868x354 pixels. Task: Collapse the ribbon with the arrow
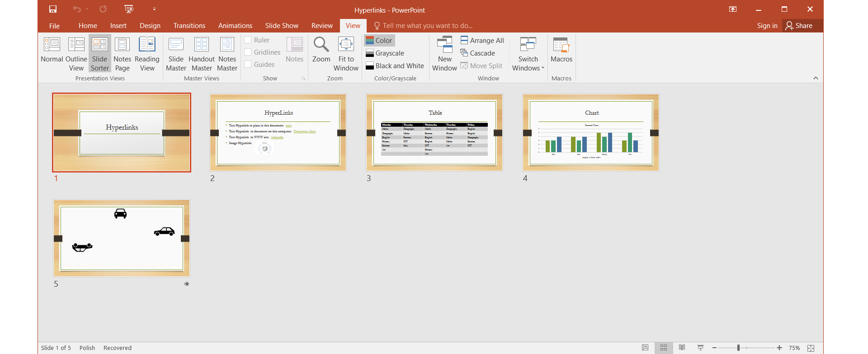(816, 78)
